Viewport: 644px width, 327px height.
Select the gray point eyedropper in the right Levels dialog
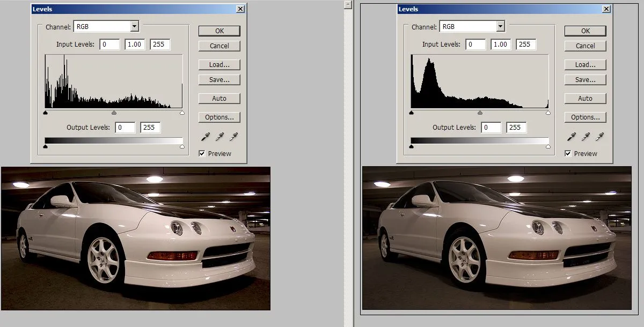[x=586, y=137]
